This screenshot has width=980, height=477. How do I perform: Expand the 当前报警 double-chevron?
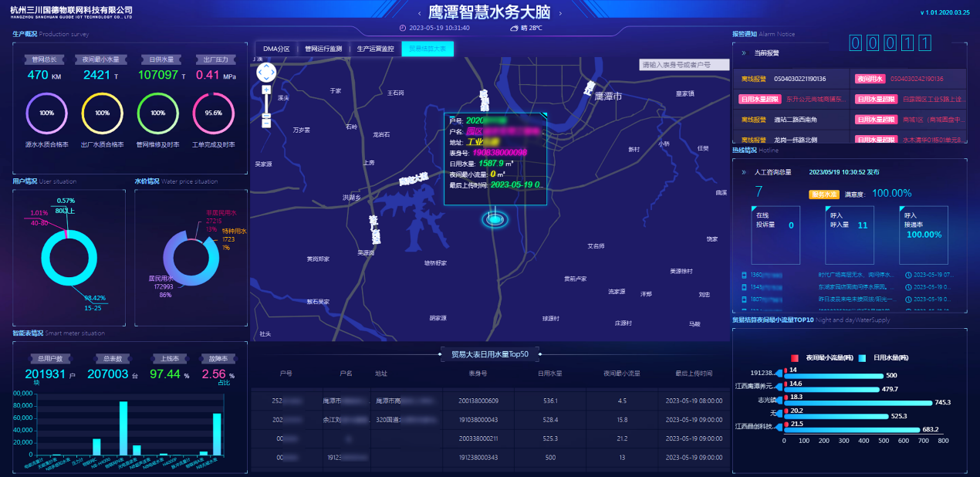[743, 53]
